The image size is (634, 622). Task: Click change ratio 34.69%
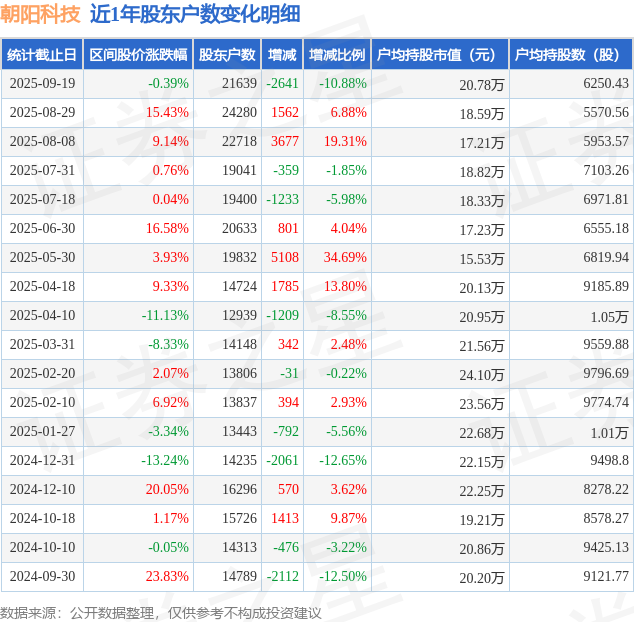point(345,257)
